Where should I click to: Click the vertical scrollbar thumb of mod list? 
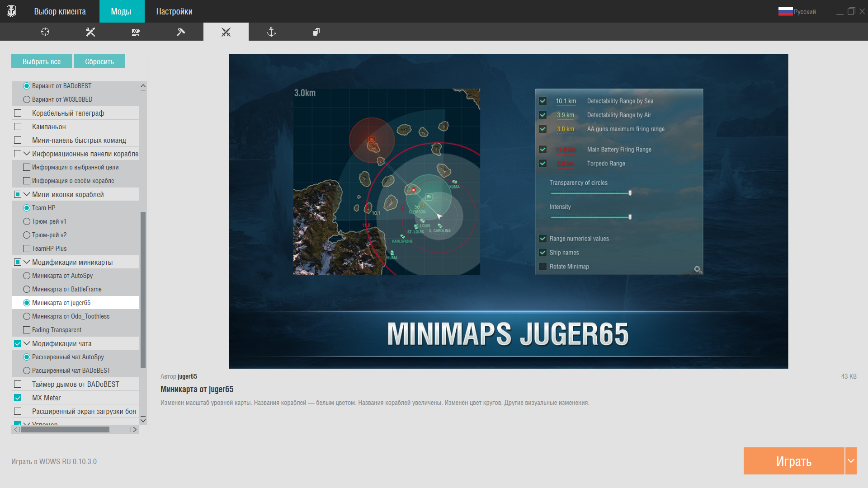[143, 290]
